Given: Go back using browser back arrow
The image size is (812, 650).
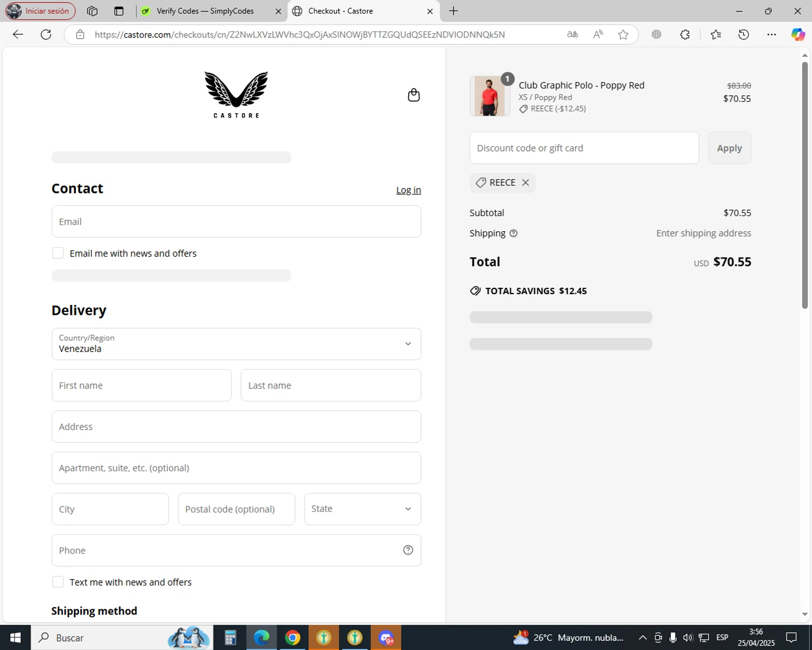Looking at the screenshot, I should coord(18,35).
